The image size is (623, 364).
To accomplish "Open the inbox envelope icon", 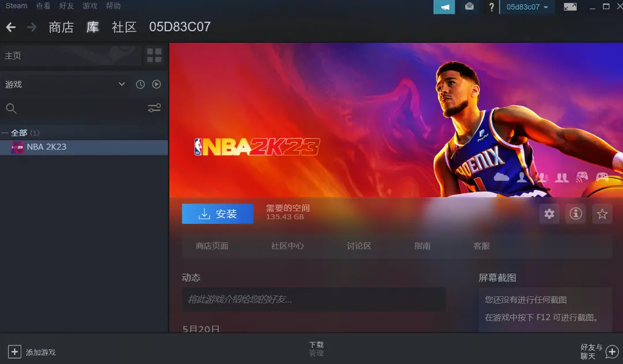I will tap(469, 7).
